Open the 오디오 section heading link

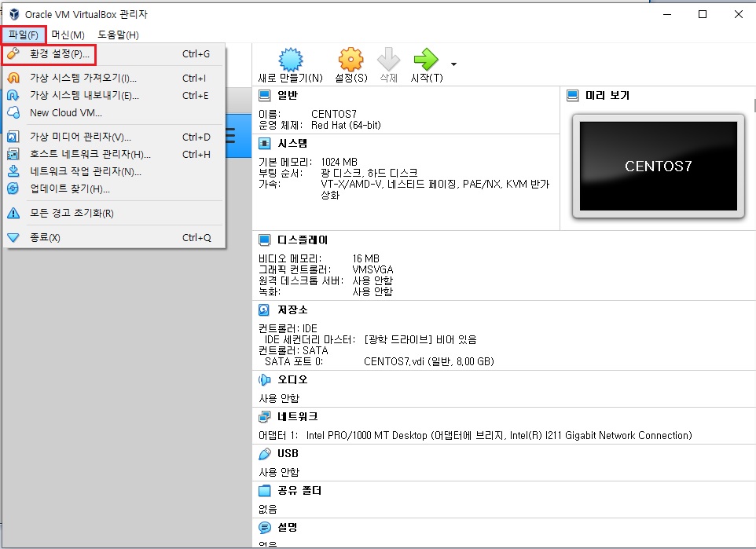coord(292,379)
